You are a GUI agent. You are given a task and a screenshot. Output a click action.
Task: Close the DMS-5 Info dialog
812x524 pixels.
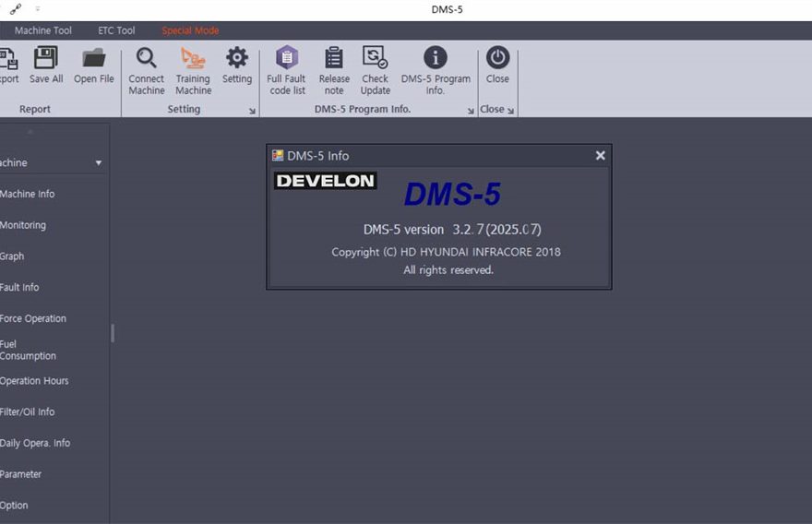pyautogui.click(x=600, y=156)
